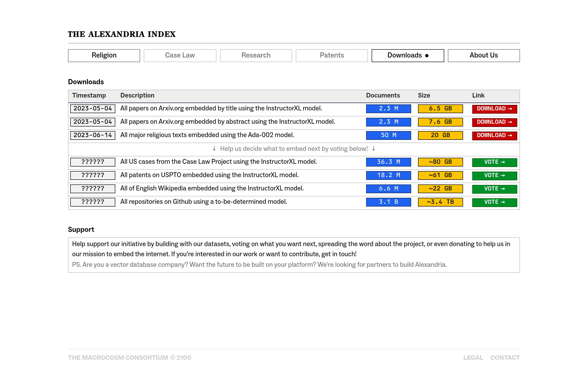Vote for USPTO patents embedding
This screenshot has width=588, height=368.
coord(495,176)
